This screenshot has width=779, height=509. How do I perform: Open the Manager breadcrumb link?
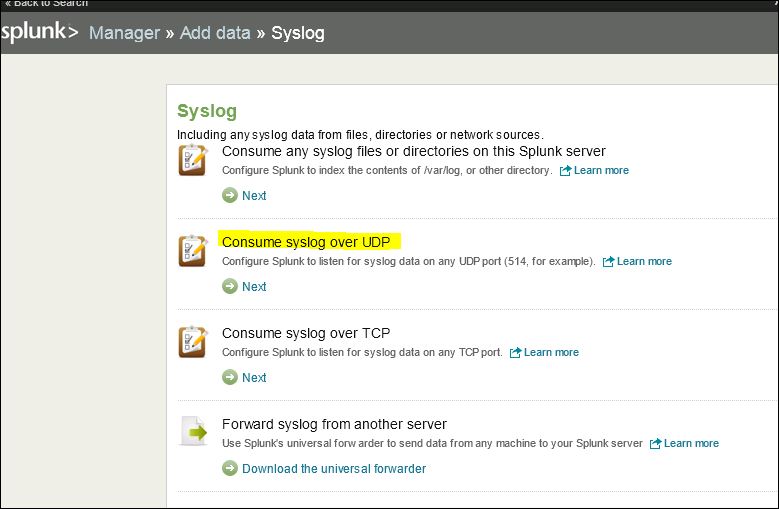(x=124, y=33)
